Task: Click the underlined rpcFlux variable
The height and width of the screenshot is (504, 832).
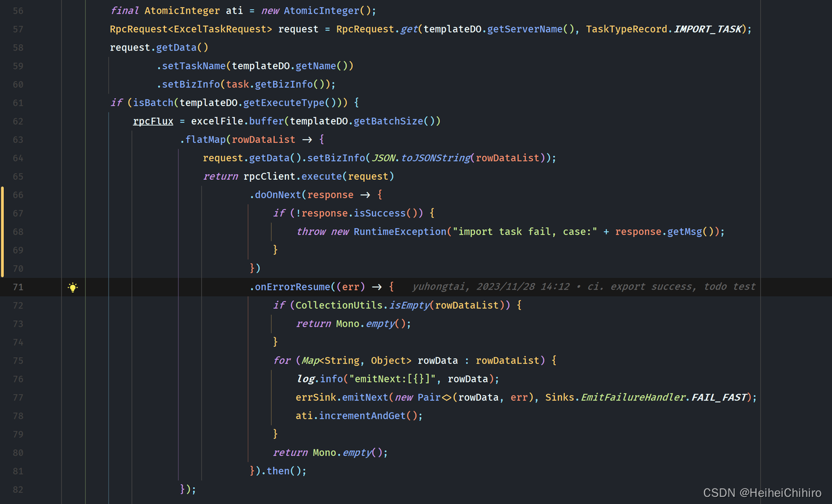Action: (x=153, y=121)
